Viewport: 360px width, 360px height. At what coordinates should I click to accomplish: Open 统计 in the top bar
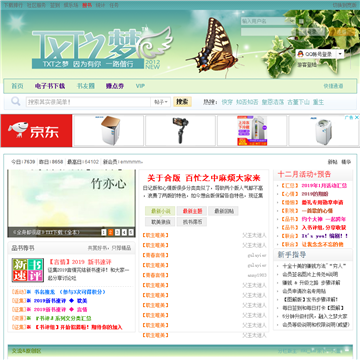pos(100,5)
